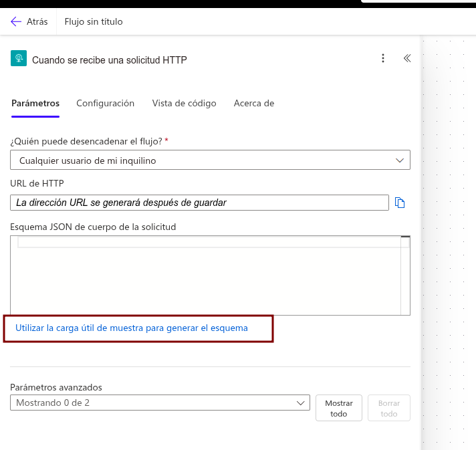
Task: Click the Flujo sin título flow name
Action: [x=93, y=21]
